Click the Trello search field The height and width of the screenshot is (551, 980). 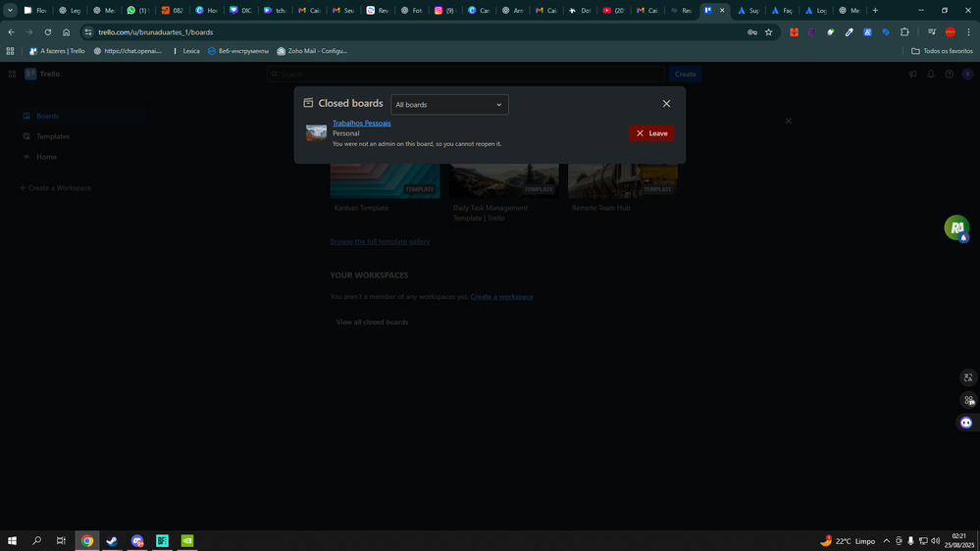click(x=466, y=74)
